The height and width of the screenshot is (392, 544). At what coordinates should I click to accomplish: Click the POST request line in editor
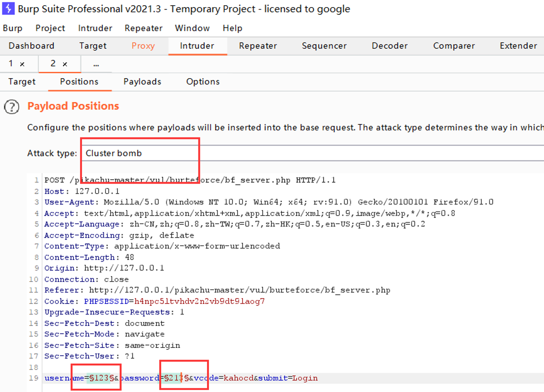tap(190, 180)
